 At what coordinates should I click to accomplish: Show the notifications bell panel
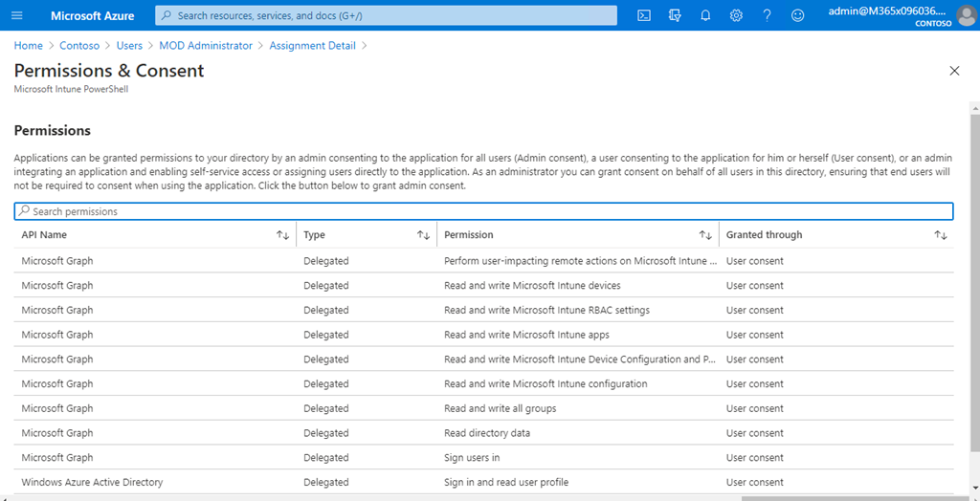[705, 15]
